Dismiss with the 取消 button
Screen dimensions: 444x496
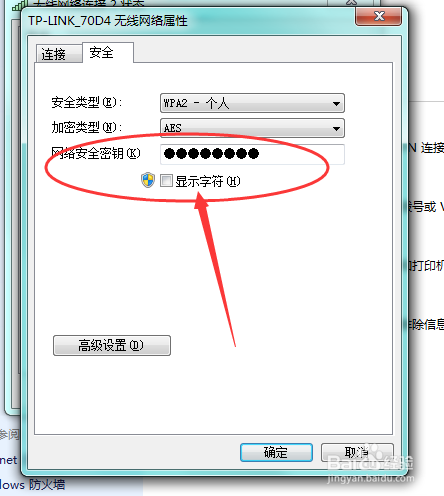pos(357,452)
